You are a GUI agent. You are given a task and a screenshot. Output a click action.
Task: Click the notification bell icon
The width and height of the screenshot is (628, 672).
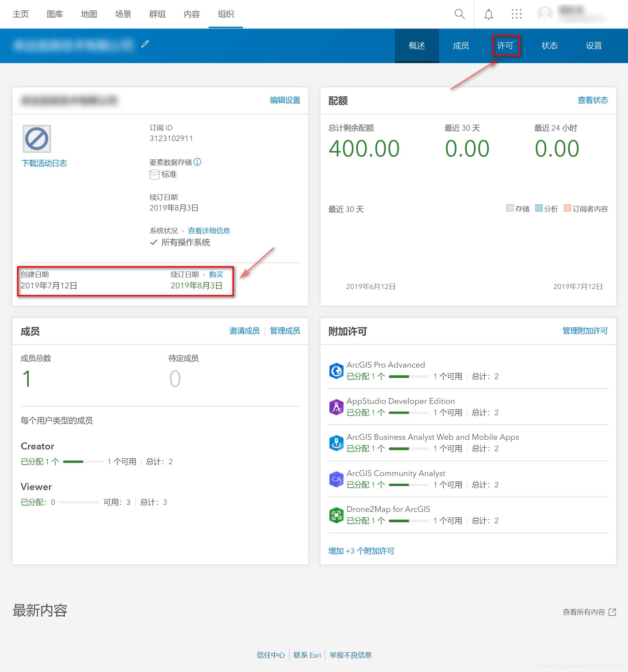488,14
